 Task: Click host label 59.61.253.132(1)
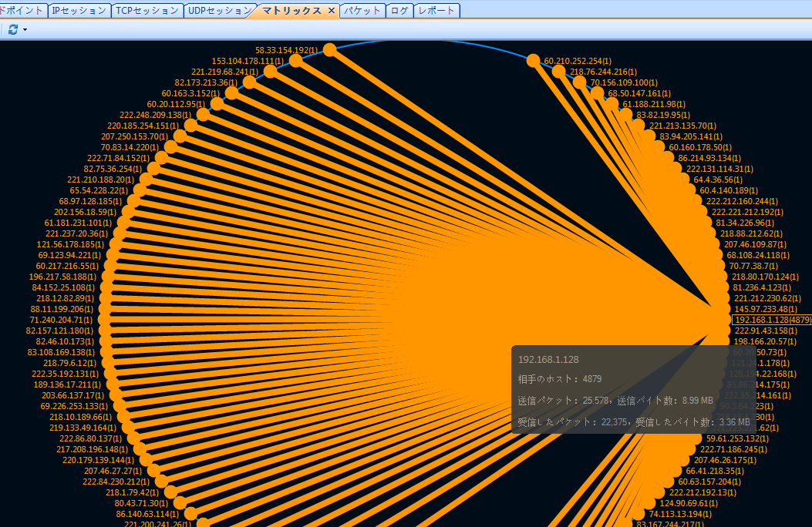click(738, 438)
